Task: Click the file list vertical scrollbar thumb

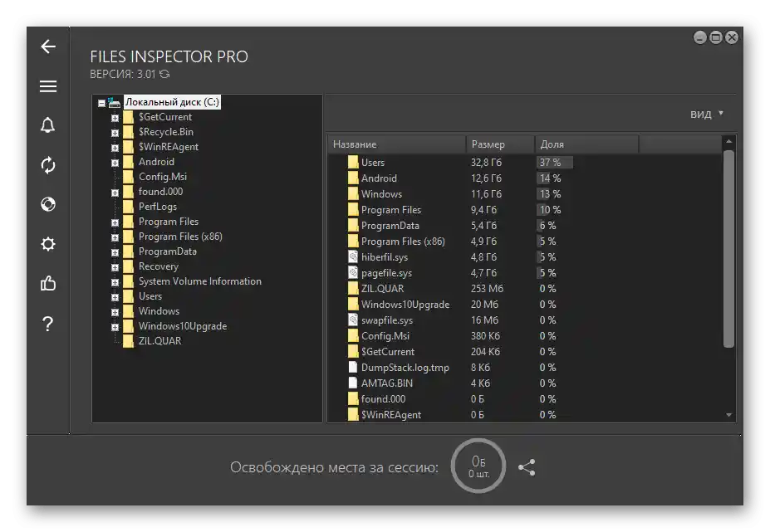Action: (x=728, y=249)
